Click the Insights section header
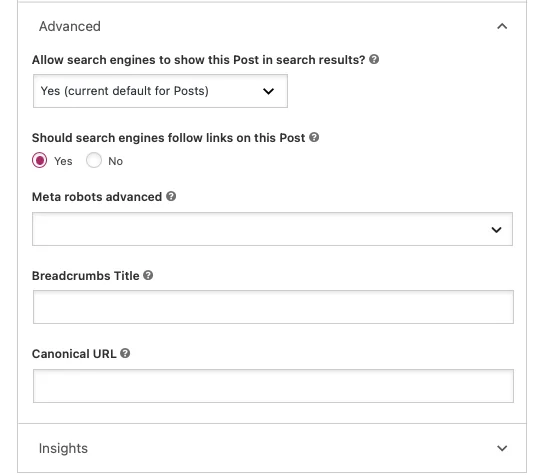 coord(272,448)
